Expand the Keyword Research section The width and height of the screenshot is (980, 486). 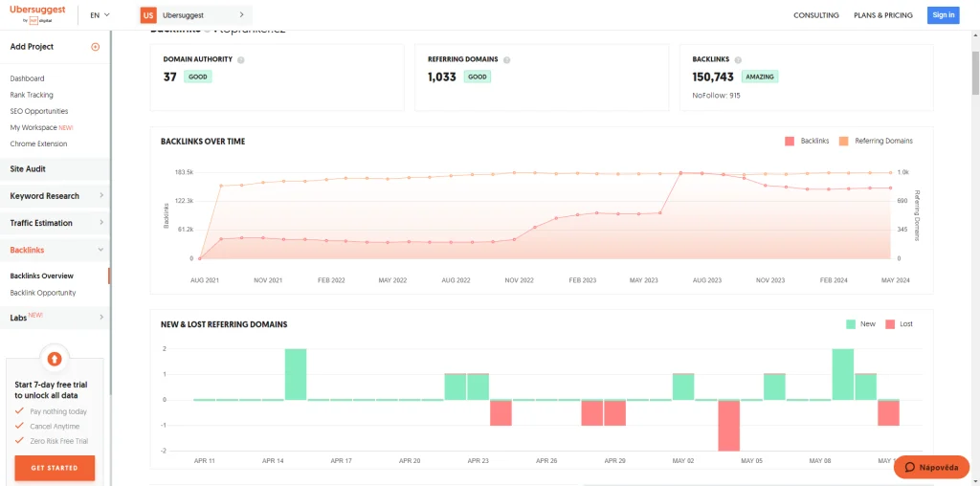click(x=55, y=196)
